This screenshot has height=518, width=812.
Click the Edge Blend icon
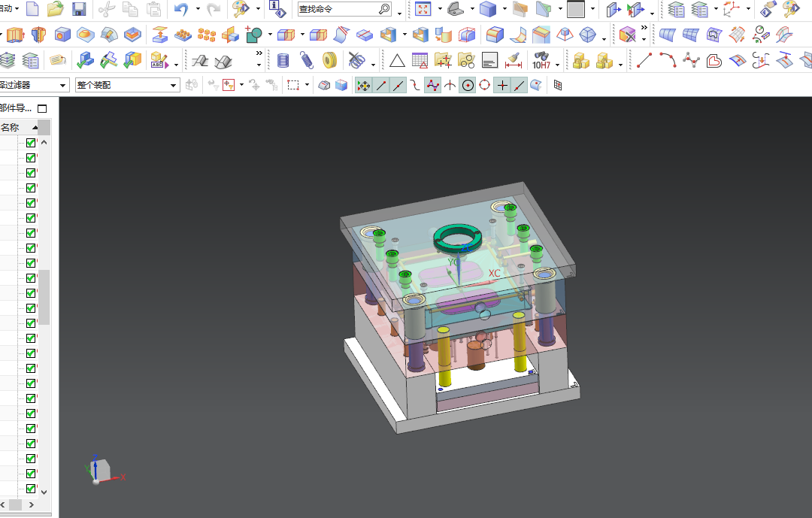(495, 35)
